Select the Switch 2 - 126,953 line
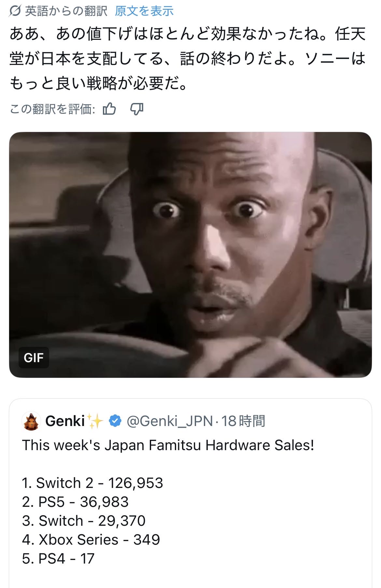 pos(92,483)
